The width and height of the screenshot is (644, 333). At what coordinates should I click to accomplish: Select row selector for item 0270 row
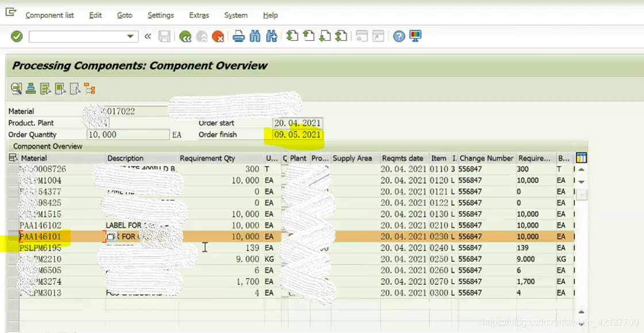pyautogui.click(x=13, y=282)
